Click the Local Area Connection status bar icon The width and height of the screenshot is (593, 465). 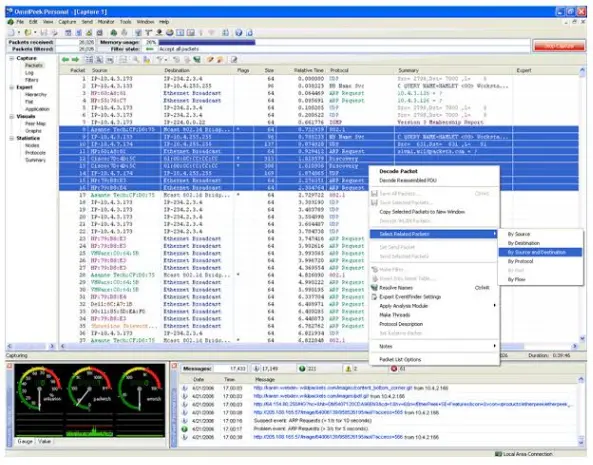tap(498, 454)
